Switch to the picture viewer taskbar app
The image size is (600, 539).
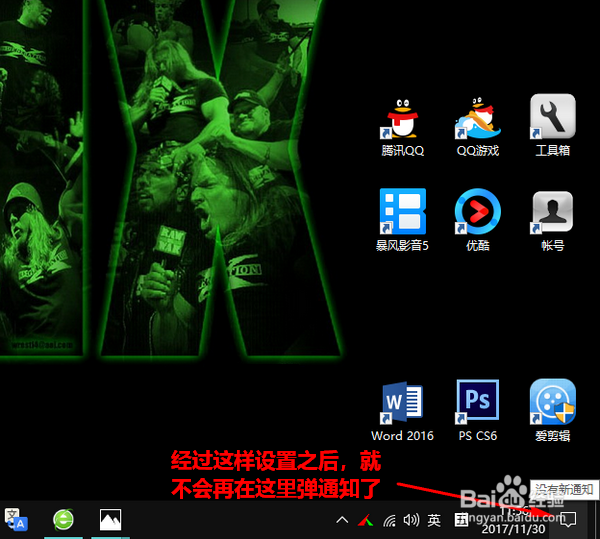[x=110, y=520]
